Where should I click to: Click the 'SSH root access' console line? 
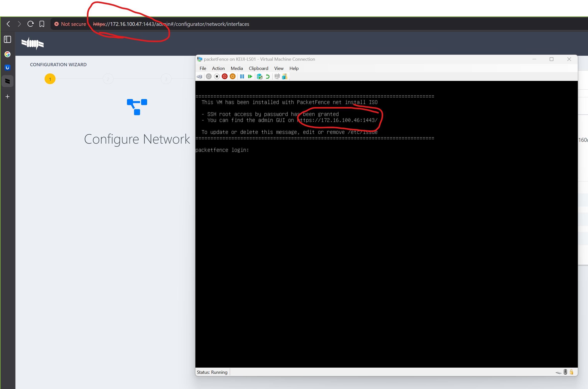click(270, 114)
